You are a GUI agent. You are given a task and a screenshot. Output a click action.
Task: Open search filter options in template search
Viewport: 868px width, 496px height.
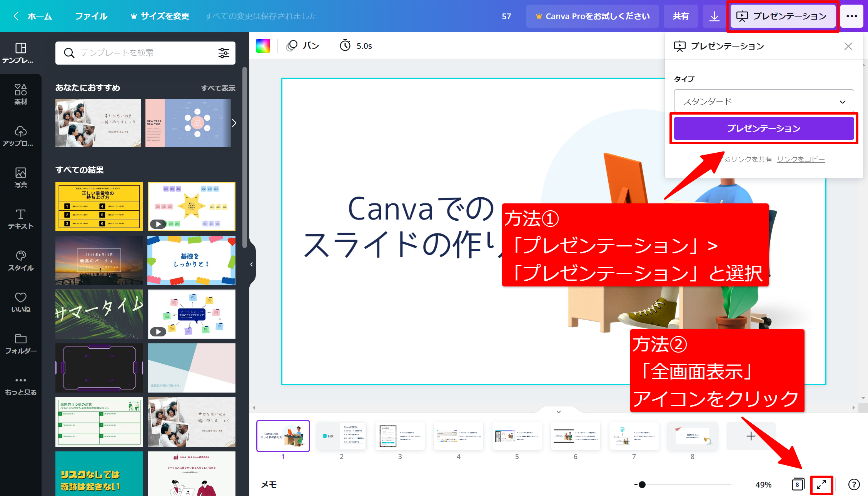pyautogui.click(x=224, y=53)
